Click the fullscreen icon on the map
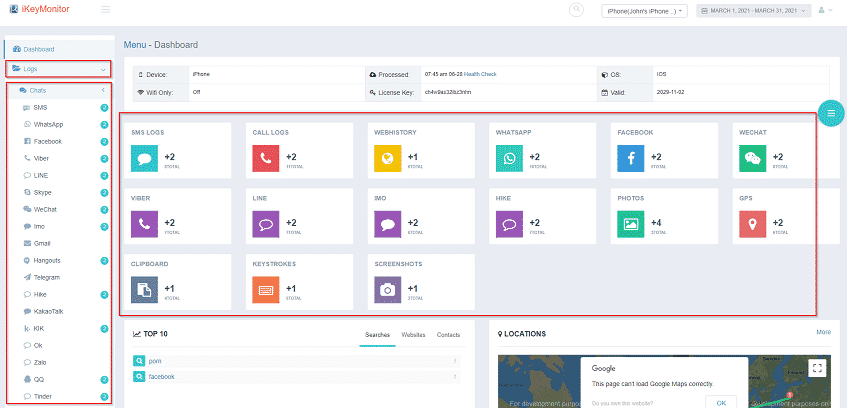 coord(817,369)
